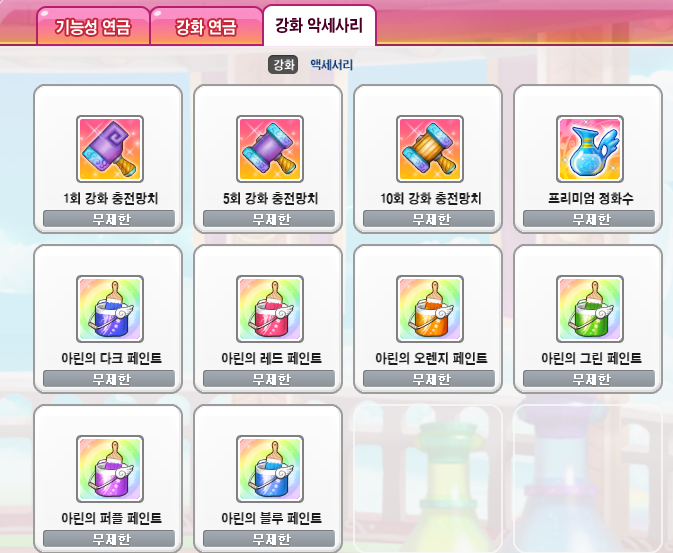Click the 아린의 오렌지 페인트 item name label
This screenshot has width=673, height=553.
(x=431, y=358)
